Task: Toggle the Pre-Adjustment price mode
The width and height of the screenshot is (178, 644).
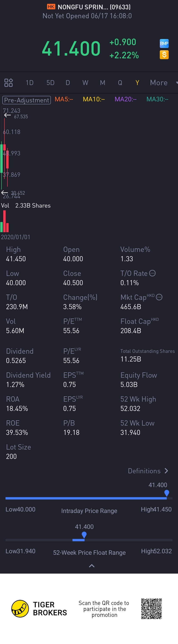Action: click(x=26, y=100)
